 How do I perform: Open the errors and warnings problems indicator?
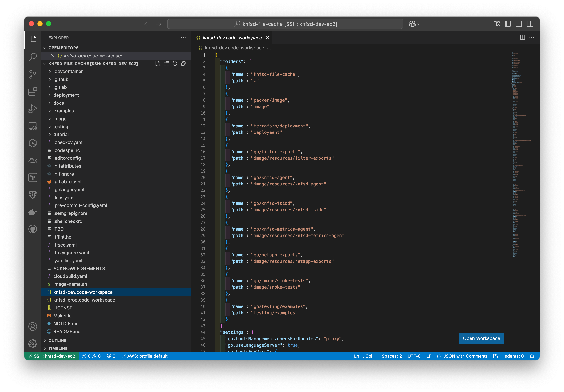[x=91, y=356]
